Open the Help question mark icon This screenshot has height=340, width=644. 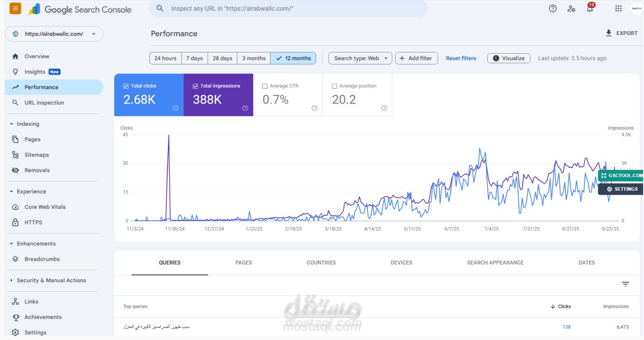coord(553,8)
